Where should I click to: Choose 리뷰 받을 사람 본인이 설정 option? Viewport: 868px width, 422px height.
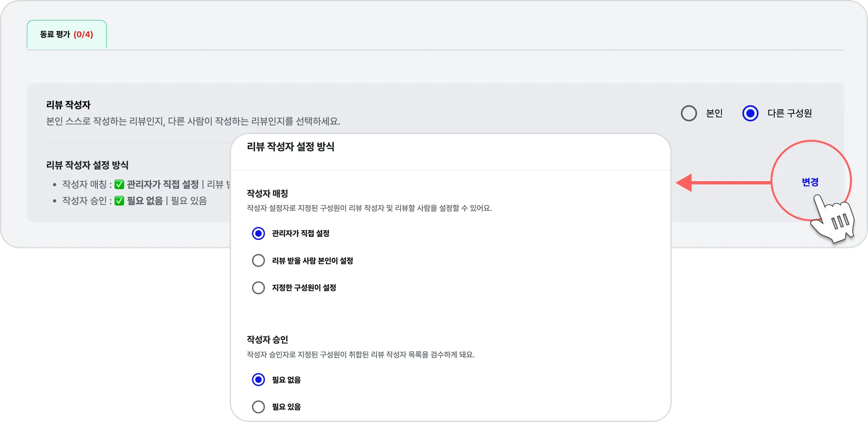pyautogui.click(x=259, y=261)
